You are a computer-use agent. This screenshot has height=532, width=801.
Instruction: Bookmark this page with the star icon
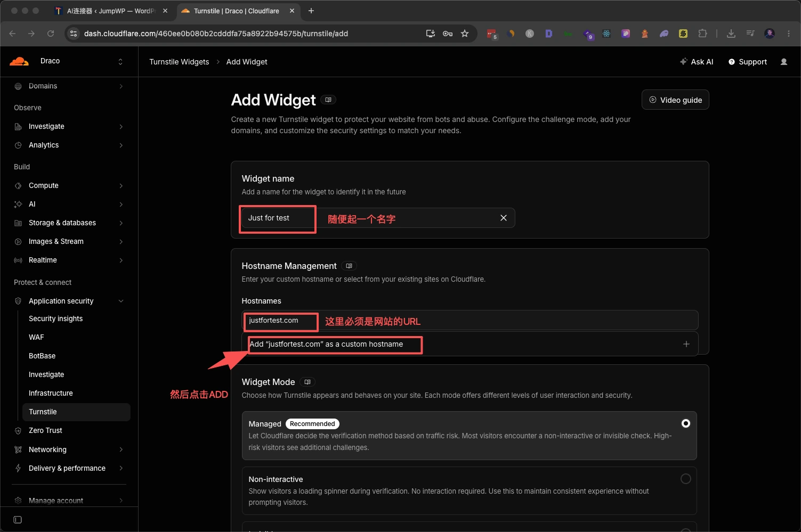coord(465,34)
